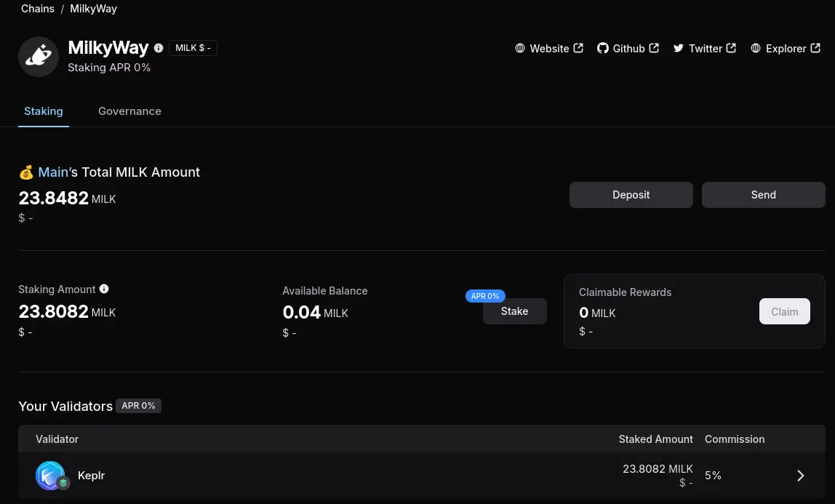835x504 pixels.
Task: Click Keplr validator name
Action: click(x=91, y=475)
